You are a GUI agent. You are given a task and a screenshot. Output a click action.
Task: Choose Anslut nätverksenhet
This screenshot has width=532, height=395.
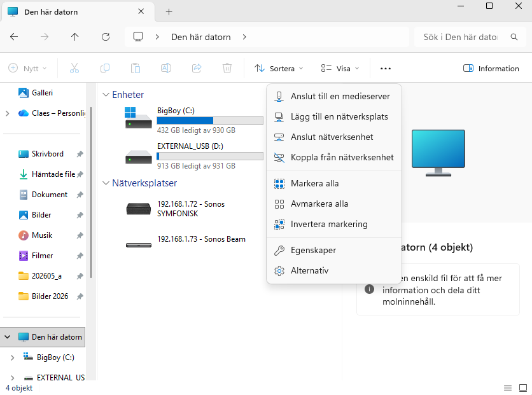click(334, 137)
